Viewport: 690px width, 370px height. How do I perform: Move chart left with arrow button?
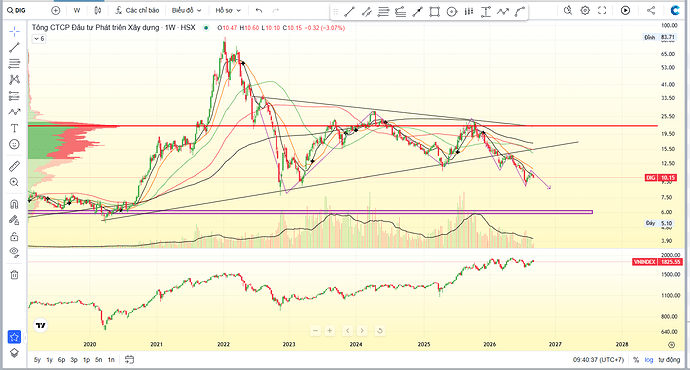pyautogui.click(x=348, y=330)
